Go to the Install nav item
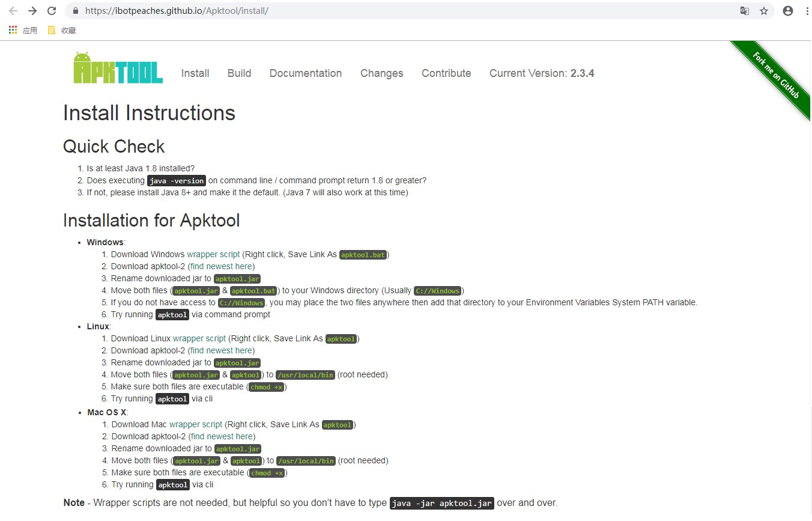812x521 pixels. (x=195, y=73)
